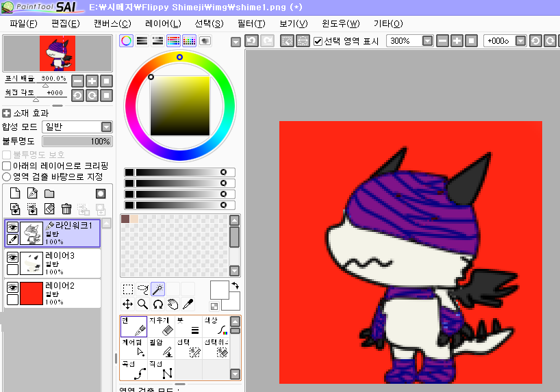Transfer down layer icon
Viewport: 560px width, 392px height.
[x=15, y=209]
